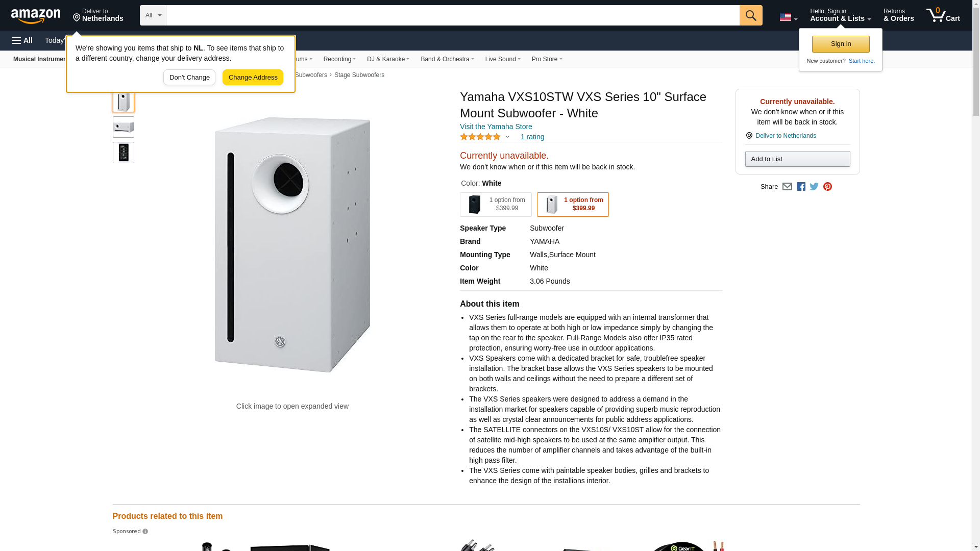Expand the star rating breakdown arrow

(x=507, y=137)
